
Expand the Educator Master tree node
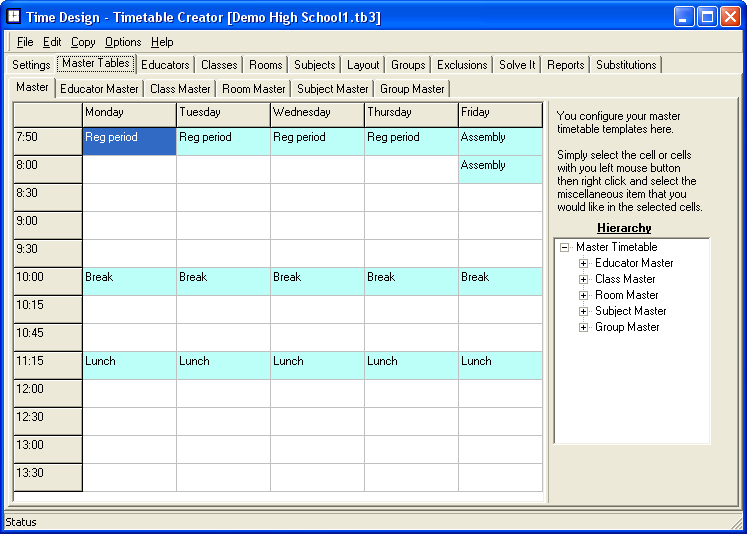[584, 263]
